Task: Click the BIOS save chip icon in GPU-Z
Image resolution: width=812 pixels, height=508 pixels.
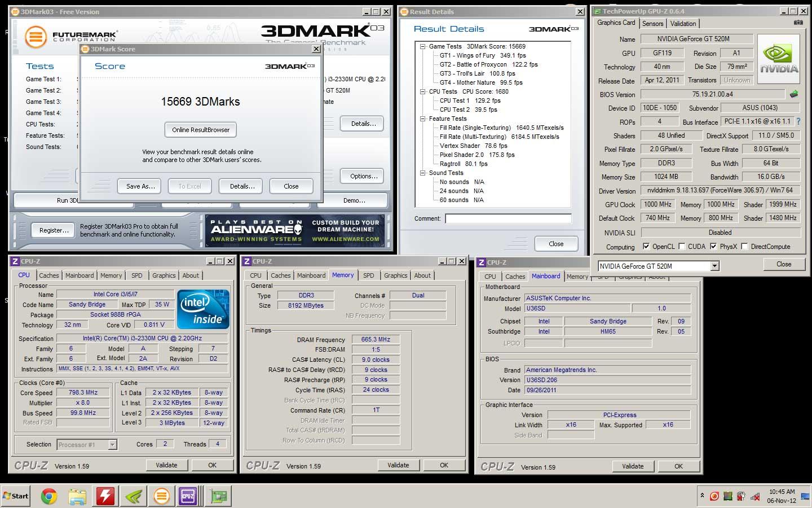Action: tap(794, 94)
